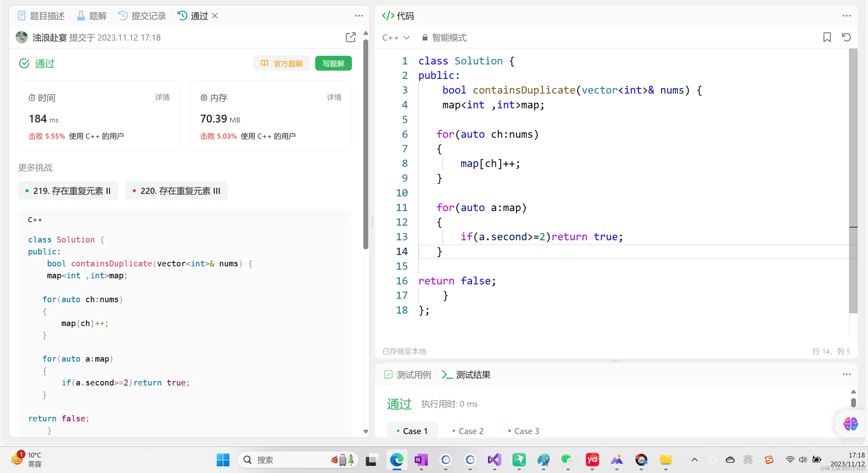Select the Case 3 test case
This screenshot has width=868, height=473.
524,431
